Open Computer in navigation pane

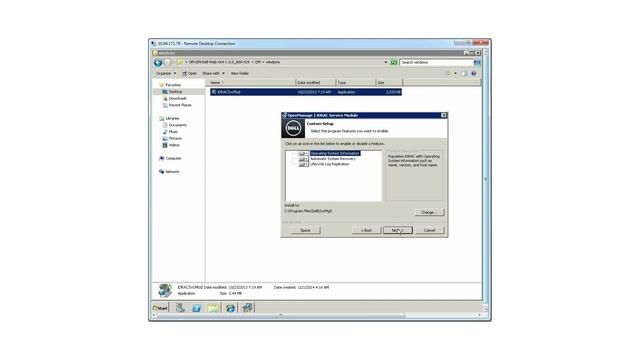tap(170, 158)
